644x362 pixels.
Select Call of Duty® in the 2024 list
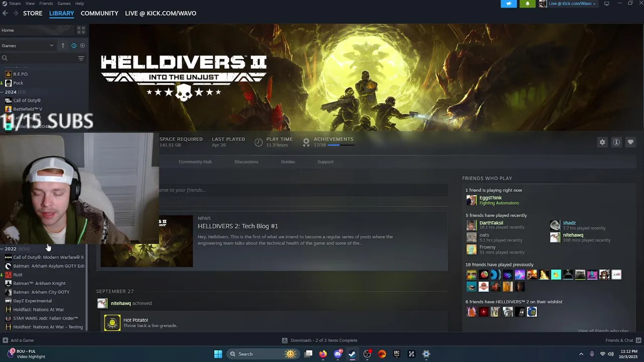[x=27, y=101]
